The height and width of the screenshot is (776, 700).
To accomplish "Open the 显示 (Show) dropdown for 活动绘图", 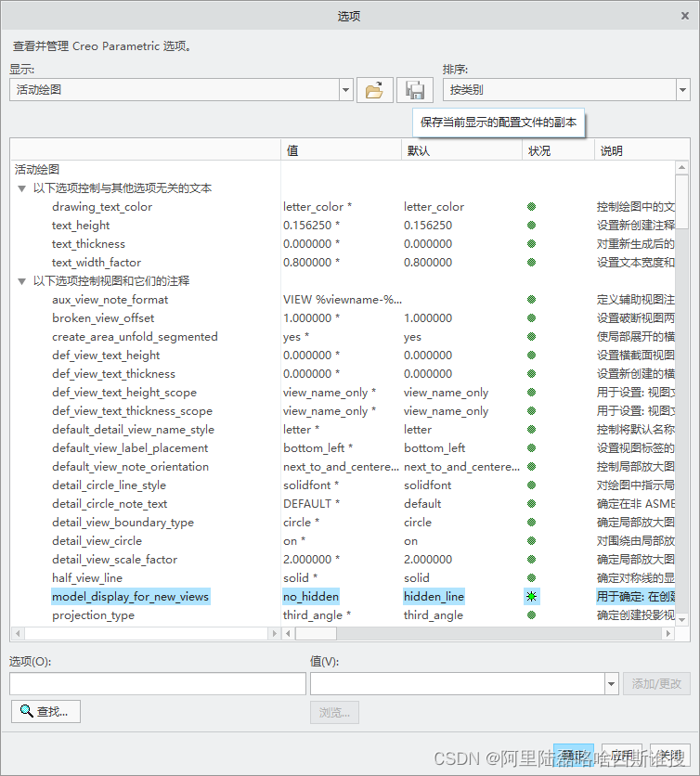I will [x=346, y=90].
